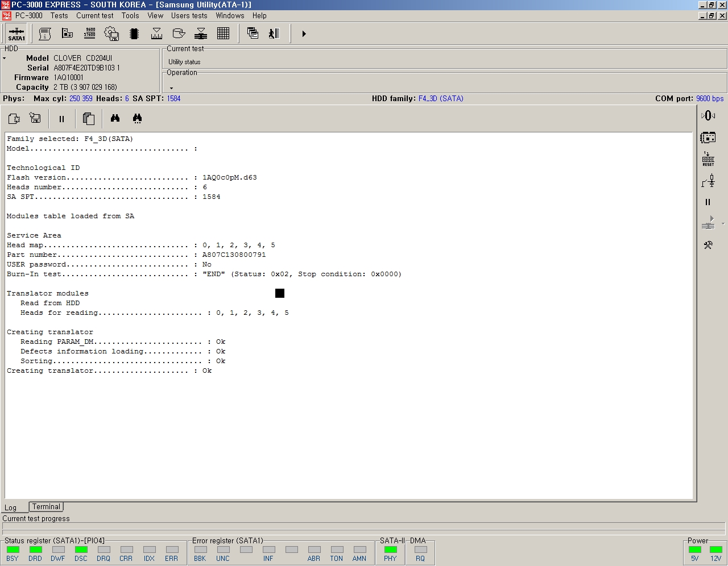
Task: Click the 5V power indicator
Action: [x=694, y=550]
